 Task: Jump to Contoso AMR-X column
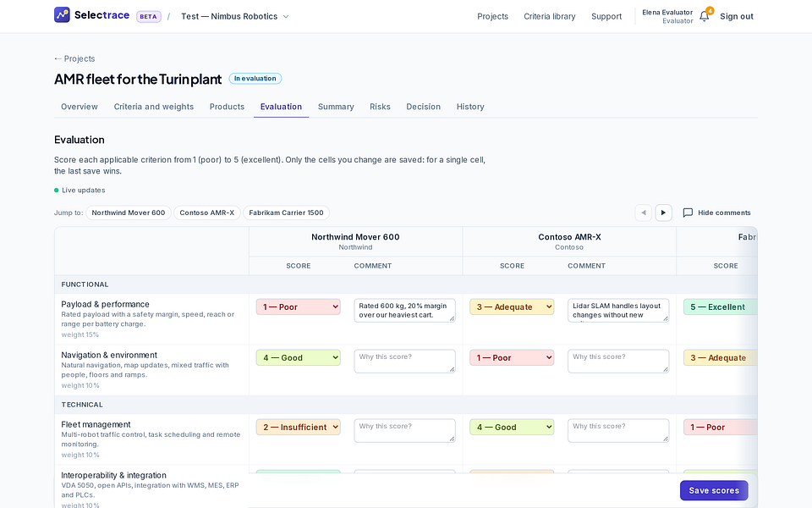206,213
